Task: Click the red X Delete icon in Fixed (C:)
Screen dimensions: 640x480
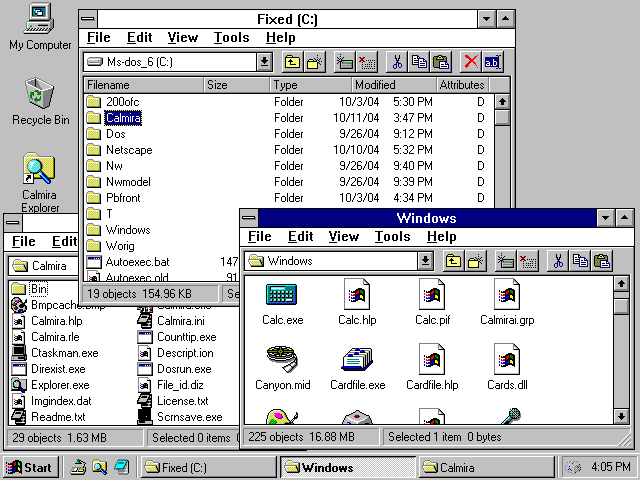Action: tap(471, 62)
